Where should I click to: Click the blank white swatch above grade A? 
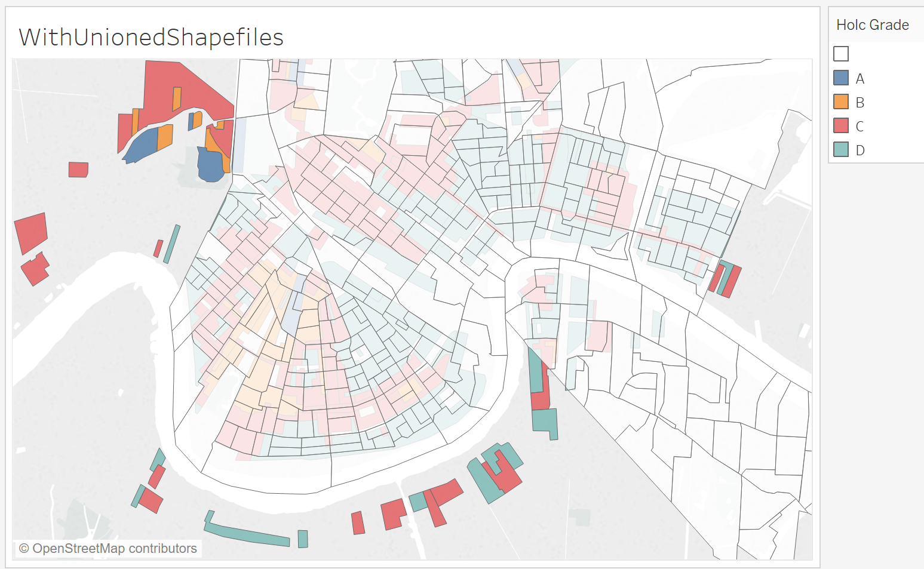[840, 53]
